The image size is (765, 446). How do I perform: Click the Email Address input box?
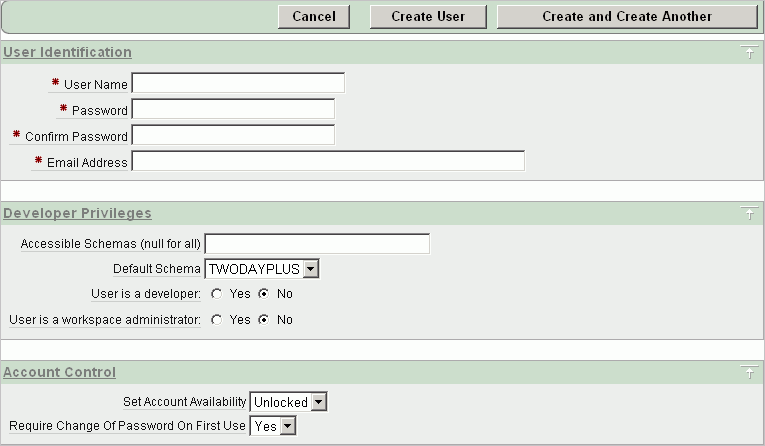(328, 161)
